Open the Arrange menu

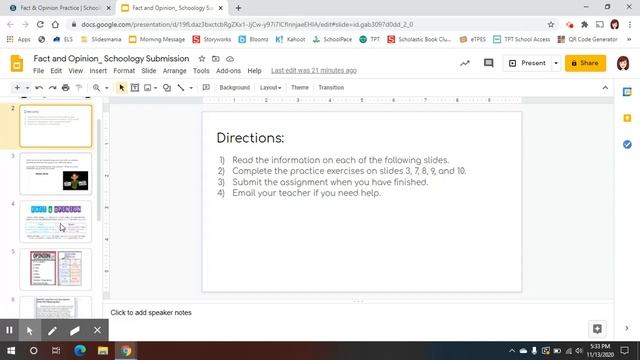click(x=174, y=71)
